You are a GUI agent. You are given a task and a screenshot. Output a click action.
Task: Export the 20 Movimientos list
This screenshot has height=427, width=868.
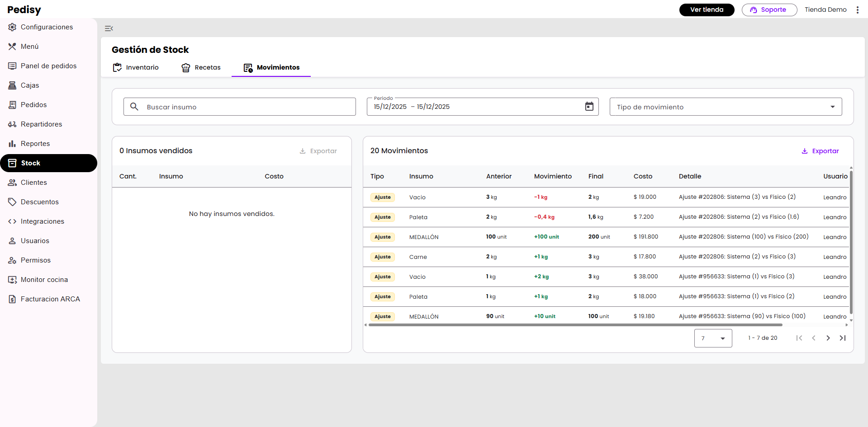820,151
